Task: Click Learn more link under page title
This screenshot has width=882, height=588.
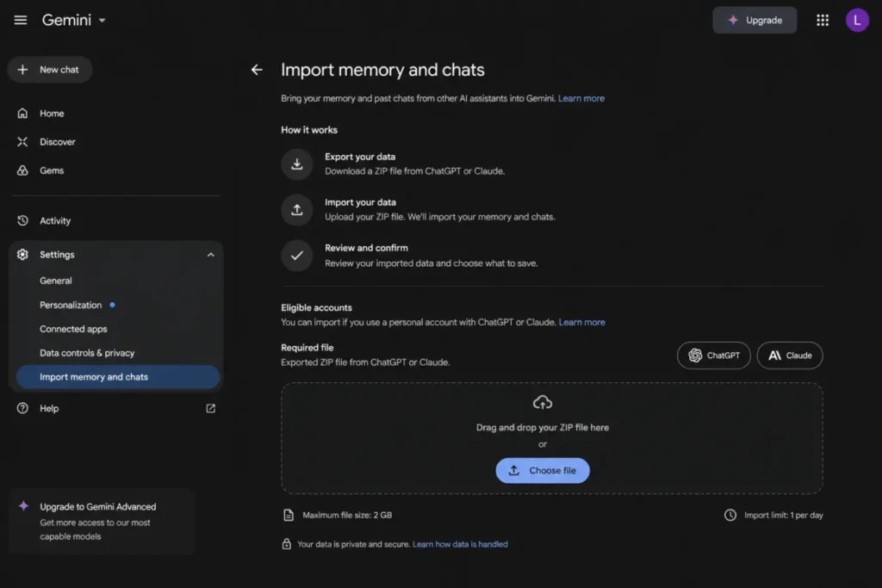Action: tap(581, 98)
